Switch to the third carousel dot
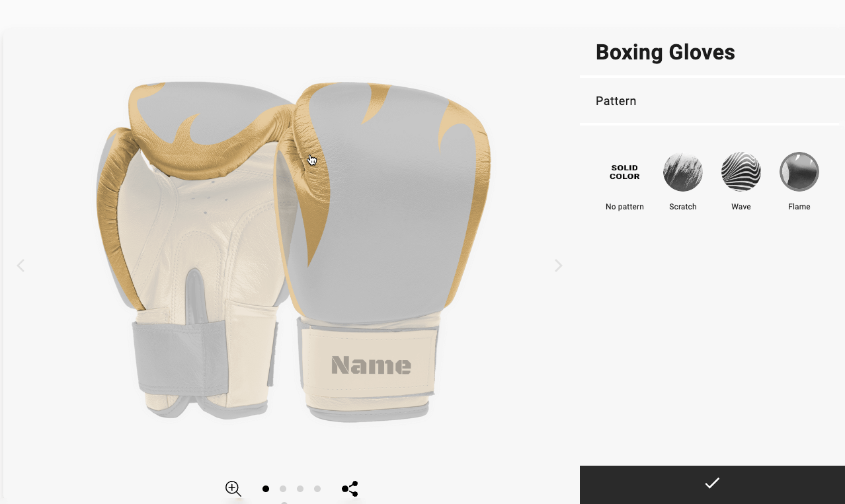The height and width of the screenshot is (504, 845). 300,489
